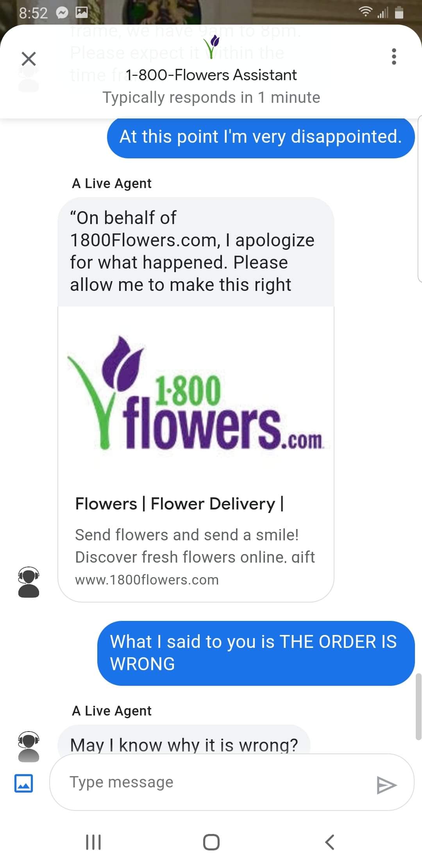
Task: Open the www.1800flowers.com link
Action: 147,579
